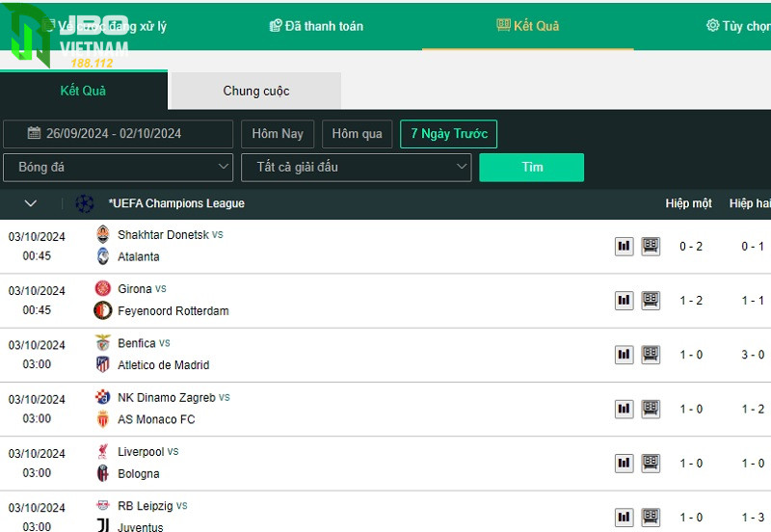Click the 7 Ngày Trước filter button
The height and width of the screenshot is (532, 771).
pyautogui.click(x=448, y=134)
